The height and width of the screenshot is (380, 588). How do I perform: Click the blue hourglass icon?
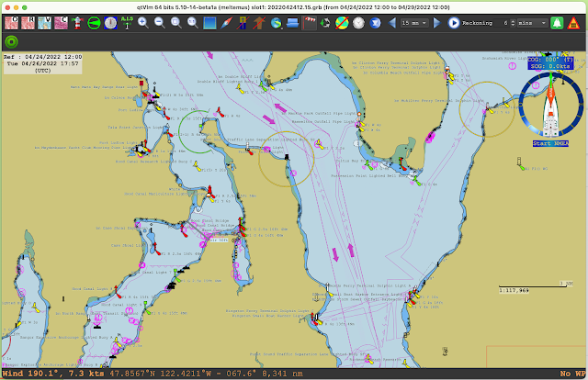click(x=375, y=23)
